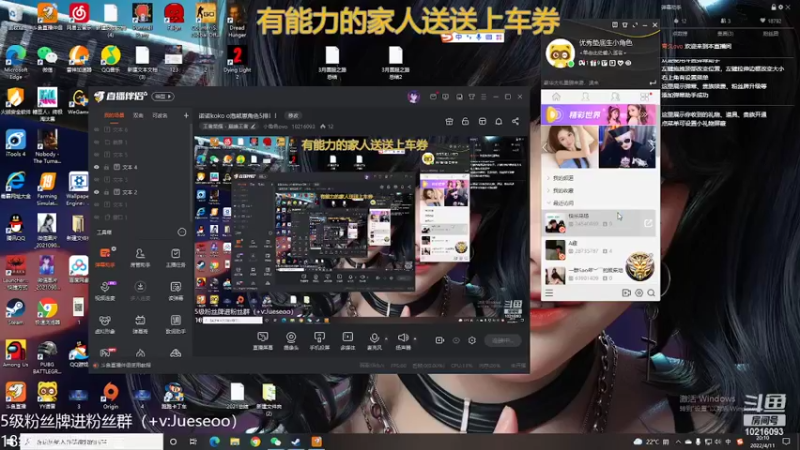The image size is (800, 450).
Task: Click the YY user avatar picture
Action: tap(560, 53)
